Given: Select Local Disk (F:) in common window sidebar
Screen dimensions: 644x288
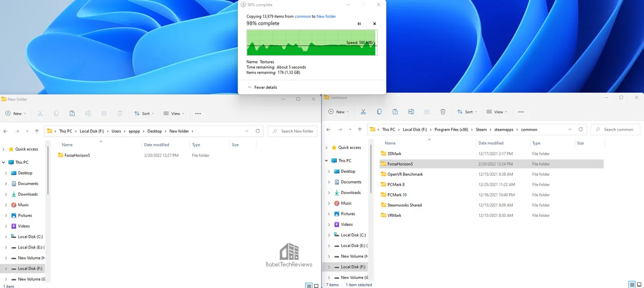Looking at the screenshot, I should [353, 267].
